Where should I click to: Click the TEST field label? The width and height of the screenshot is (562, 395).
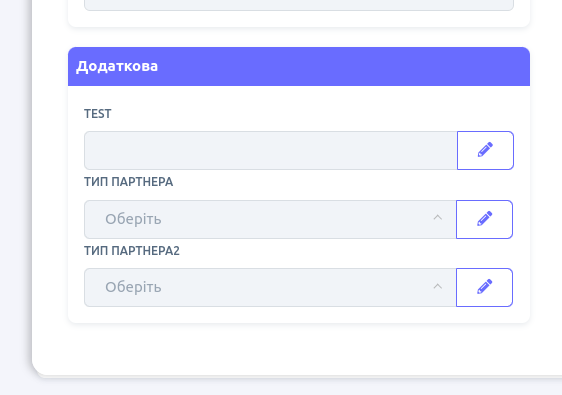click(97, 114)
